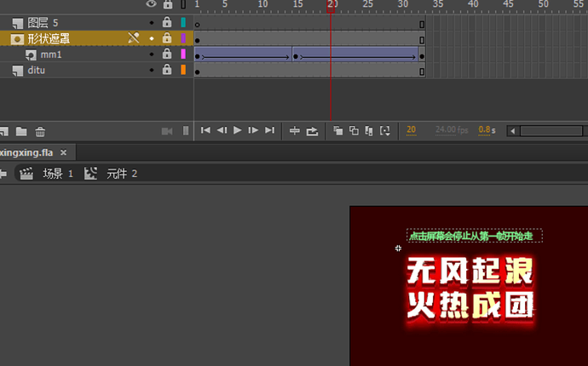This screenshot has width=588, height=366.
Task: Click frame 30 on timeline ruler
Action: point(403,4)
